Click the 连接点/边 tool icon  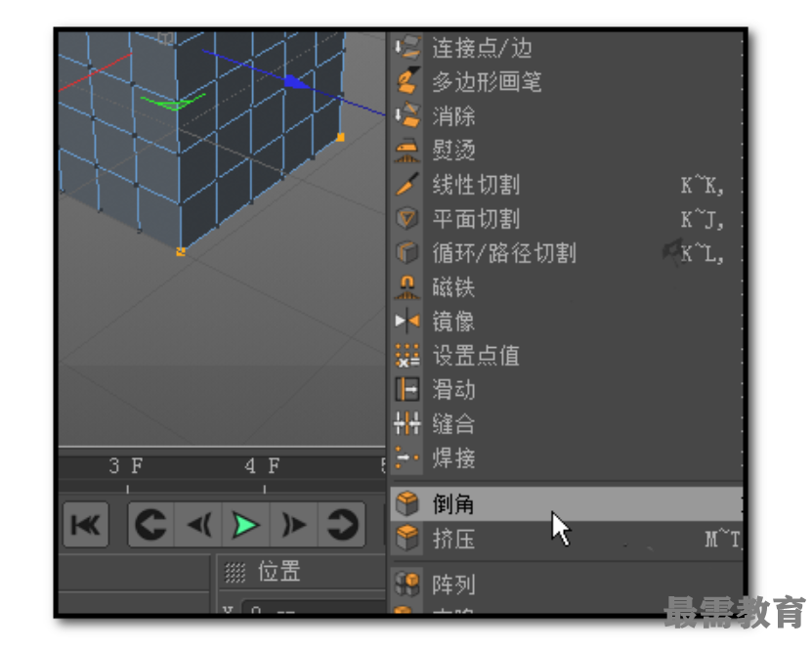click(407, 47)
